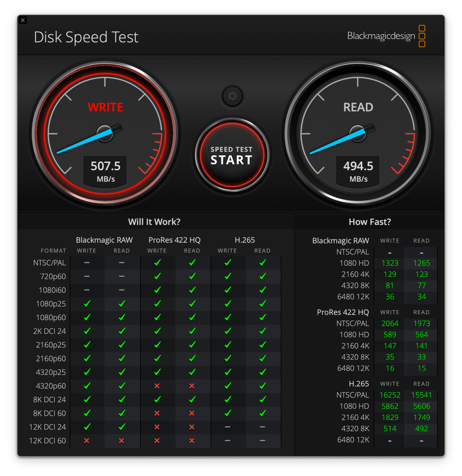The height and width of the screenshot is (476, 462).
Task: Click checkmark for 8K DCI 60 H.265 write
Action: pos(228,413)
